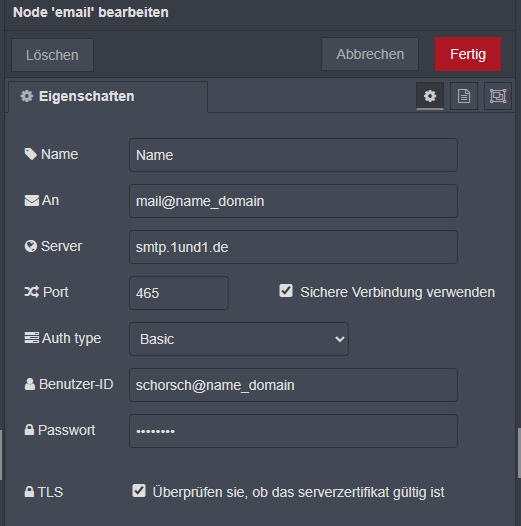Open node properties gear icon

(430, 96)
